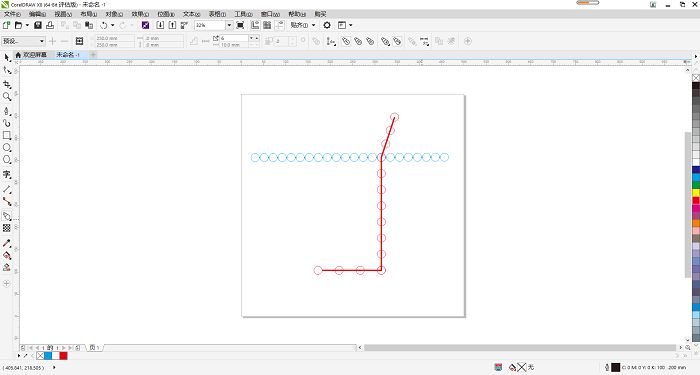Open the 预设 preset dropdown
Viewport: 700px width, 375px height.
pyautogui.click(x=23, y=41)
